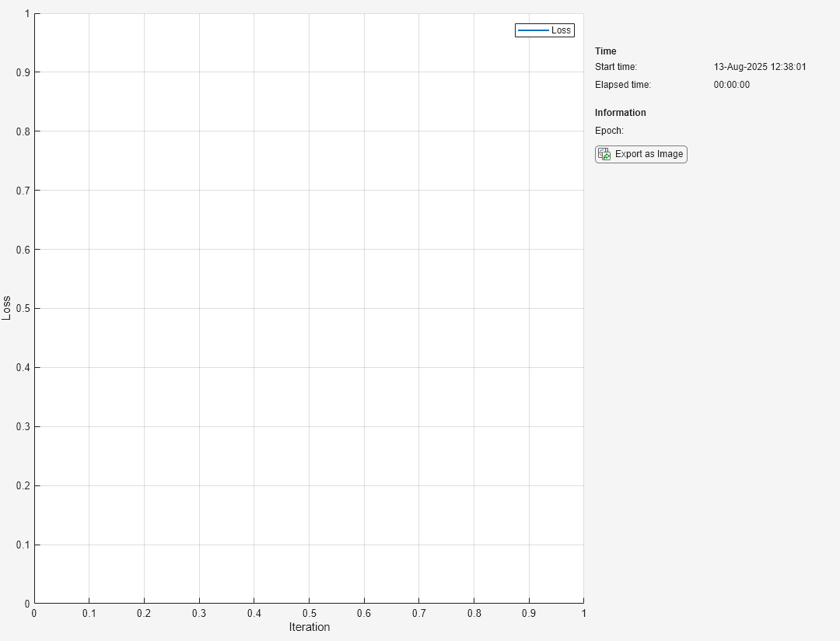Click the elapsed time value 00:00:00
Screen dimensions: 840x641
[x=732, y=85]
